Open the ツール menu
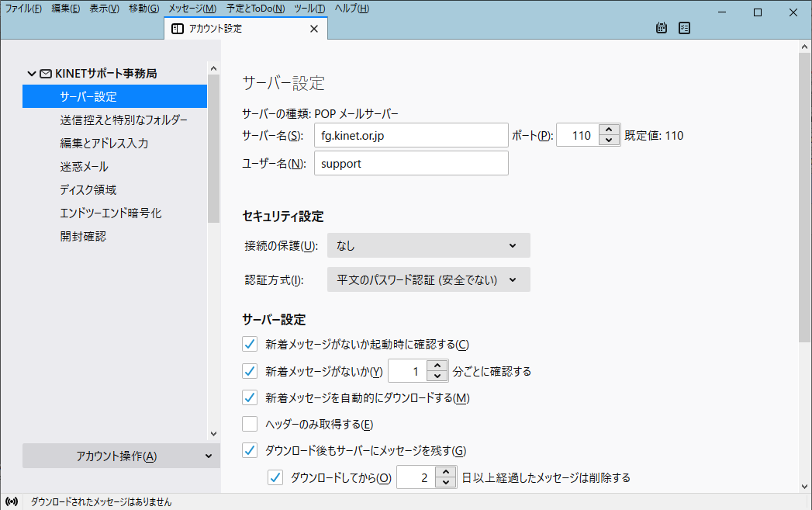Image resolution: width=812 pixels, height=510 pixels. tap(309, 9)
